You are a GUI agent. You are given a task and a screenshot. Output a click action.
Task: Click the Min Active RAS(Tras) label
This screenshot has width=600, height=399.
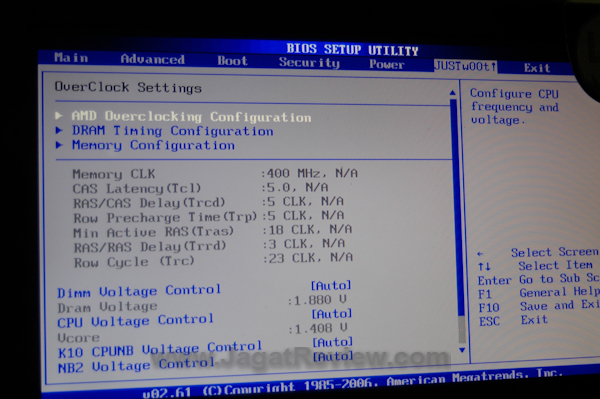pyautogui.click(x=153, y=232)
